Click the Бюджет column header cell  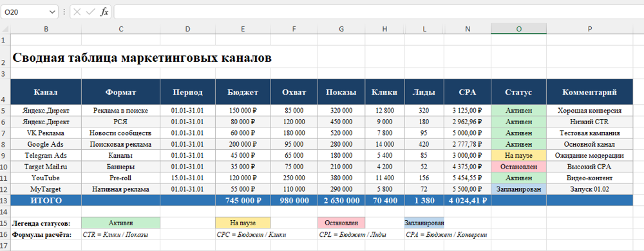pyautogui.click(x=243, y=92)
